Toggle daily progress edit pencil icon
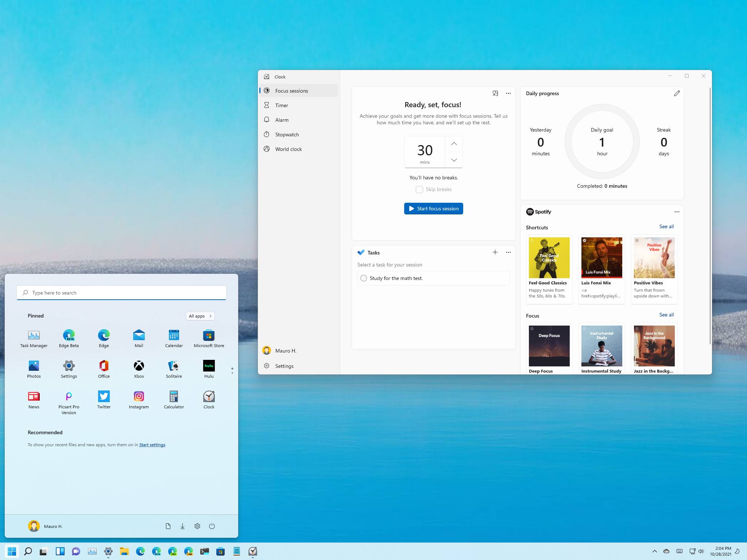Viewport: 747px width, 560px height. pos(677,93)
